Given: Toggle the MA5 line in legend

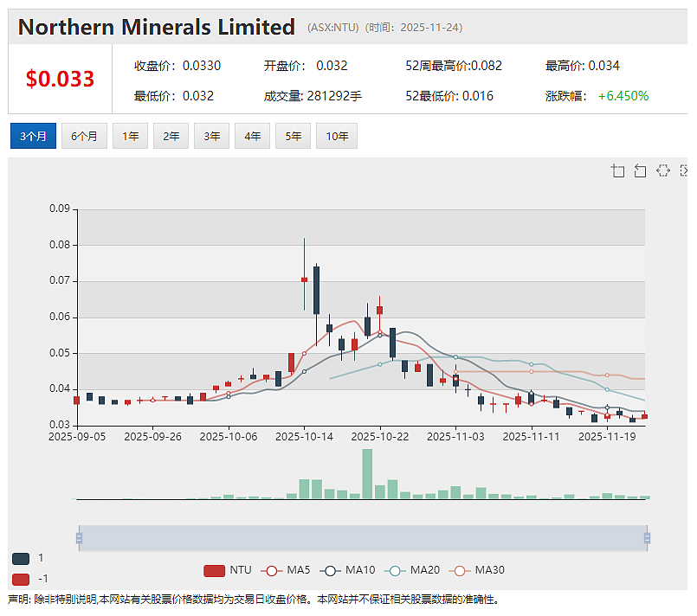Looking at the screenshot, I should 286,570.
